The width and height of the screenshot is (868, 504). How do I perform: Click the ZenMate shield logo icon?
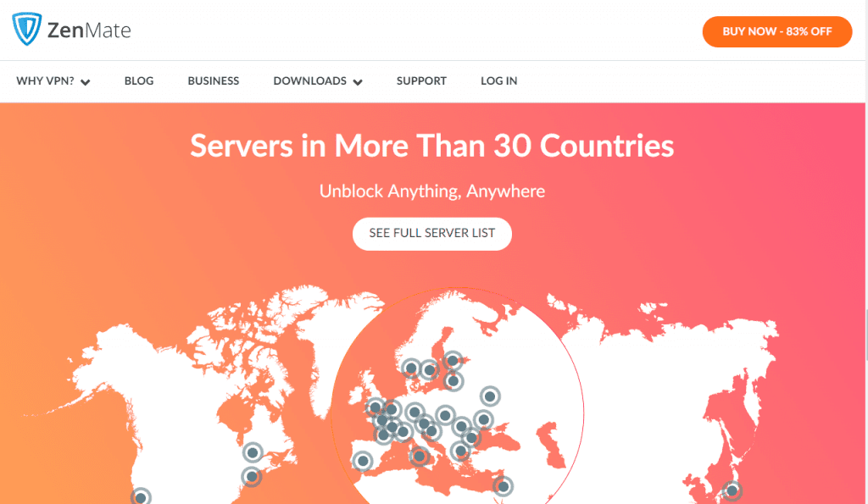click(x=26, y=29)
